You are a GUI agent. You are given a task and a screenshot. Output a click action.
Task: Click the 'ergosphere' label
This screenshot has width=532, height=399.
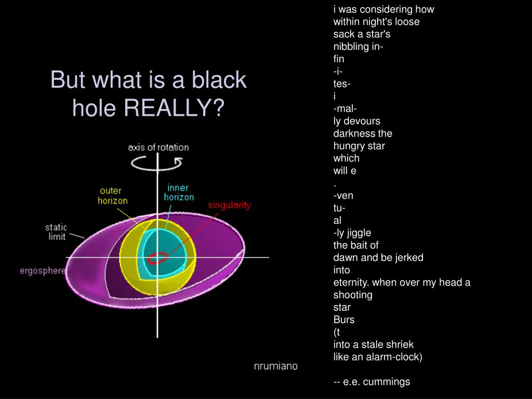point(43,271)
